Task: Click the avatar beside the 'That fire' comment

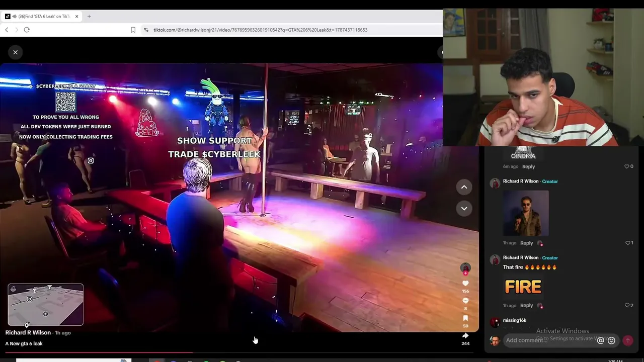Action: pos(495,259)
